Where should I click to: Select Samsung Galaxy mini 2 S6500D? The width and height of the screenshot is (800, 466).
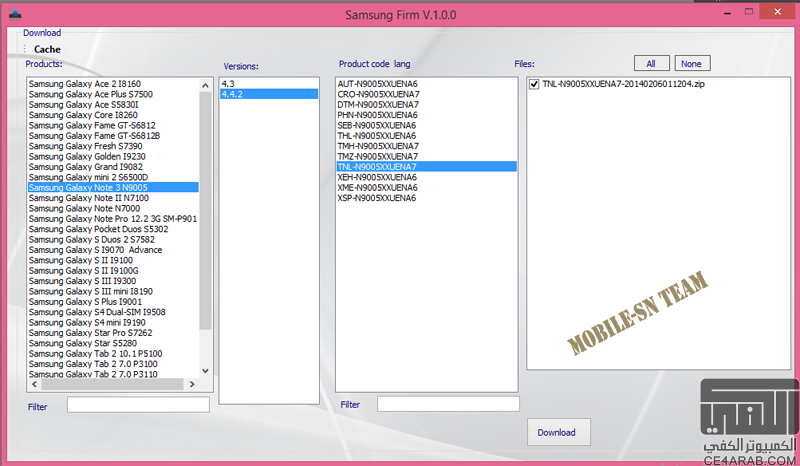coord(113,177)
